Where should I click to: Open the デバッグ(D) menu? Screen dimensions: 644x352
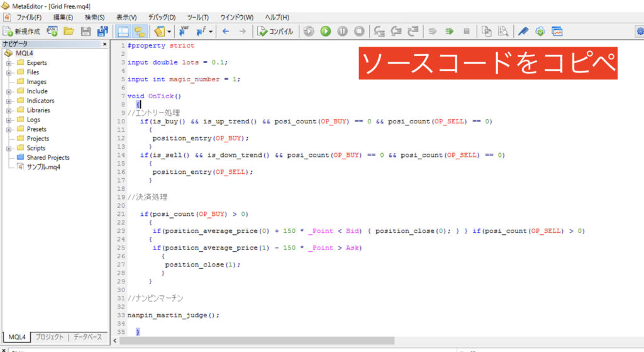[x=162, y=17]
